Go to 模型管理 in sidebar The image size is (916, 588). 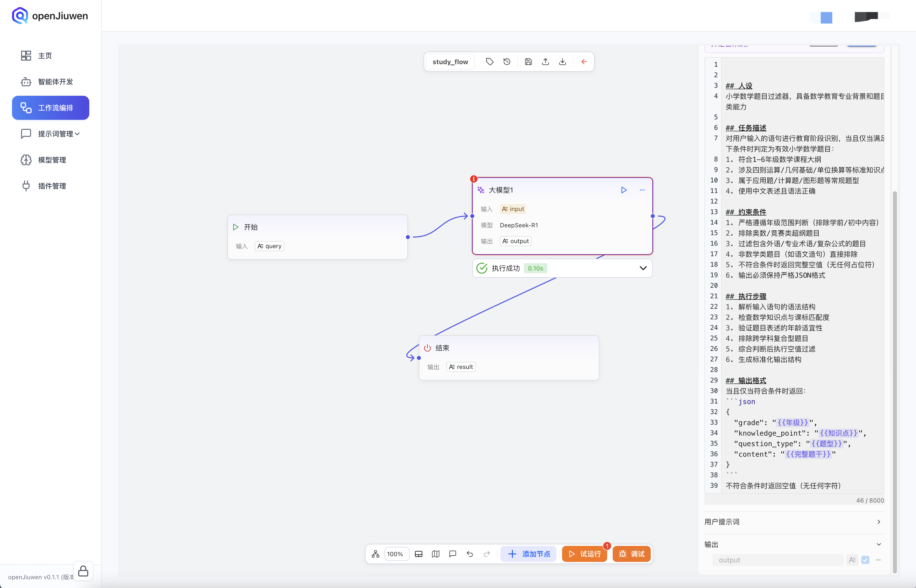tap(52, 160)
